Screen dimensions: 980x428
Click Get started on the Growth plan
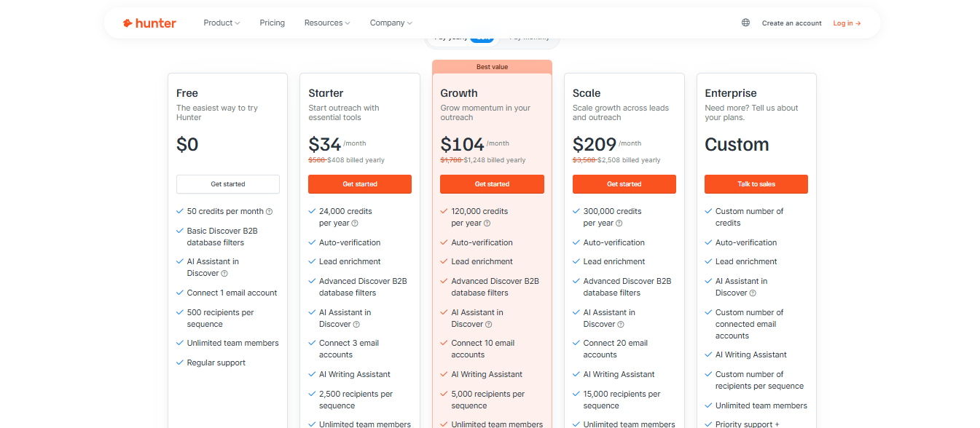click(x=492, y=183)
